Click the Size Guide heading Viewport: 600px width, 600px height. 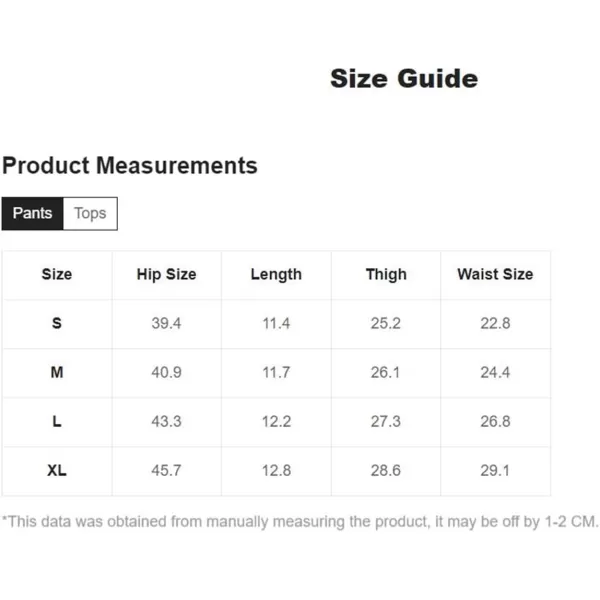click(x=404, y=79)
